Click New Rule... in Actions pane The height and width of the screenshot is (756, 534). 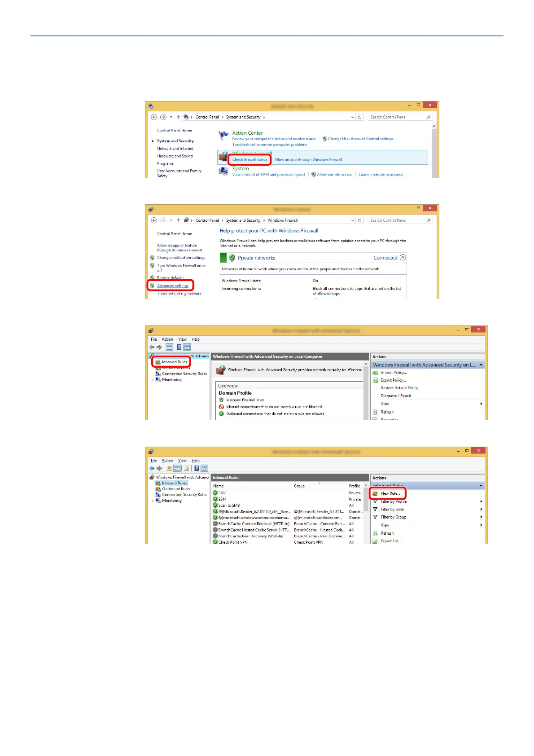[390, 493]
